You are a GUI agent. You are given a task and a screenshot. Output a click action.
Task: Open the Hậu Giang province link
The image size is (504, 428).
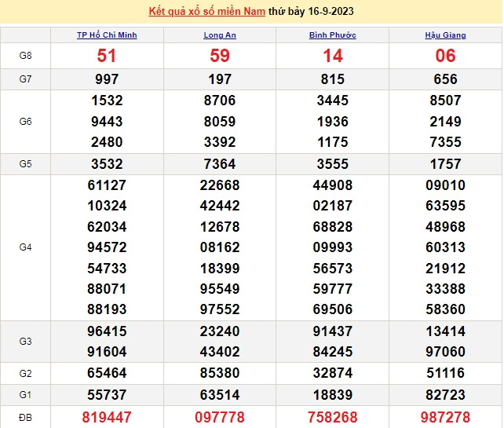click(445, 35)
